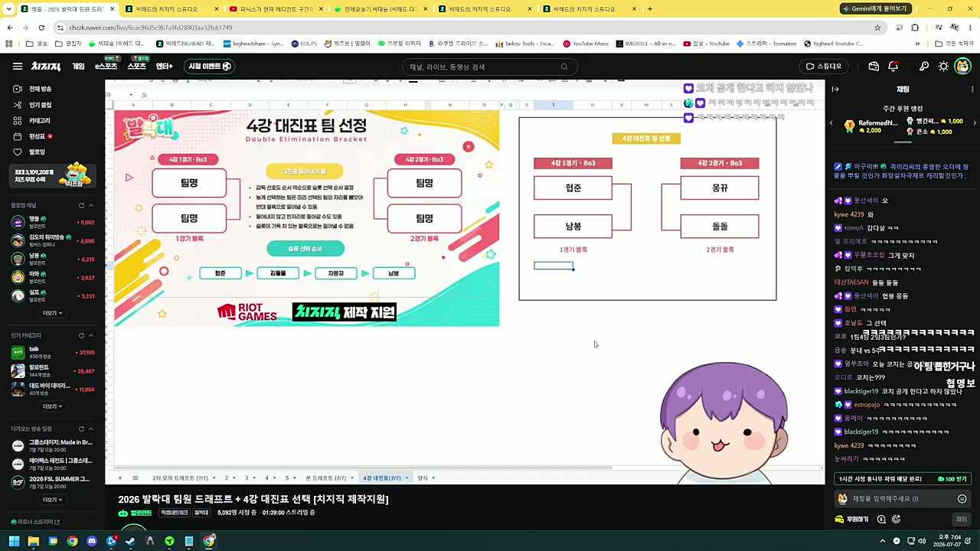
Task: Expand hidden bookmarks chevron
Action: pos(917,44)
